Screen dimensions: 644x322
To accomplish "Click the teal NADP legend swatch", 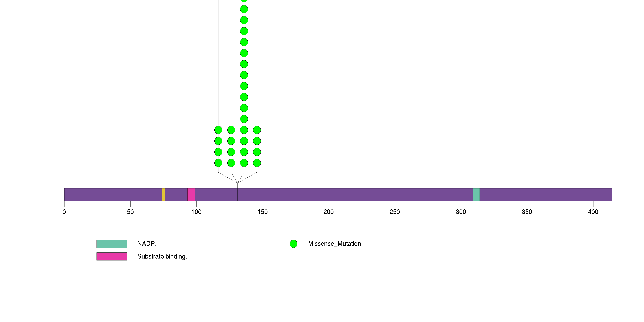I will coord(112,244).
